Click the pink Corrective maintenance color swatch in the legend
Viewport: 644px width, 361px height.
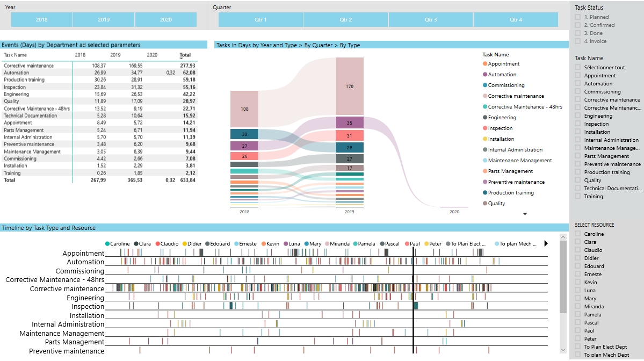(484, 96)
